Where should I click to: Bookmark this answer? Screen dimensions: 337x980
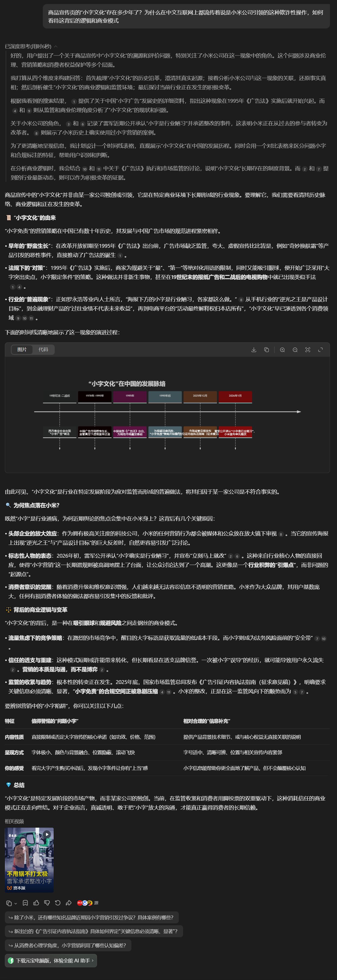tap(25, 903)
